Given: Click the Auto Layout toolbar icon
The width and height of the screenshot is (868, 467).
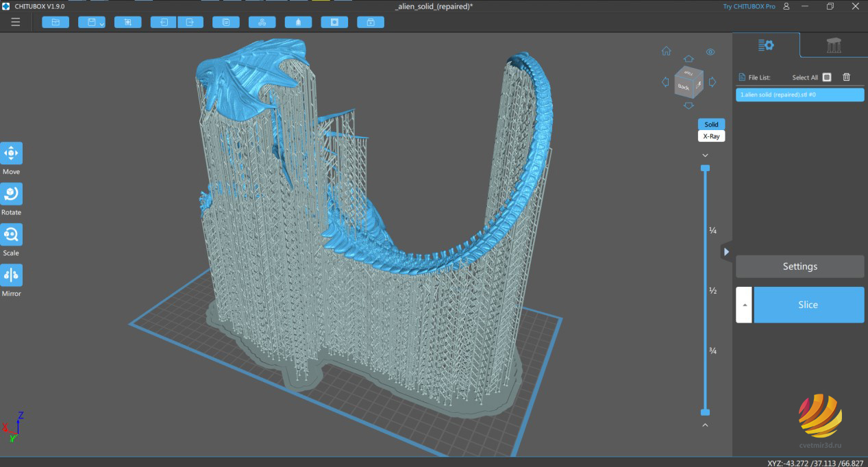Looking at the screenshot, I should click(262, 22).
